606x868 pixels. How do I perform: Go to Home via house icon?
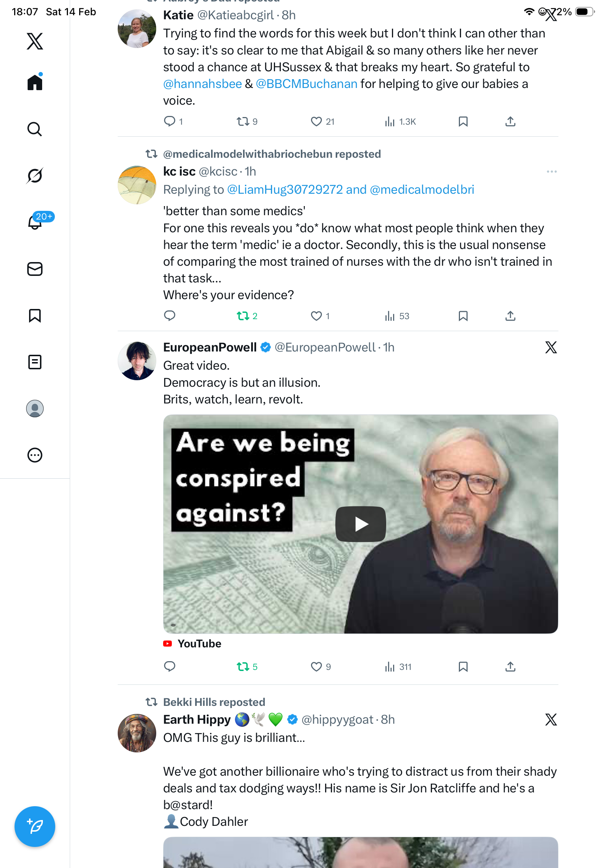click(x=35, y=83)
